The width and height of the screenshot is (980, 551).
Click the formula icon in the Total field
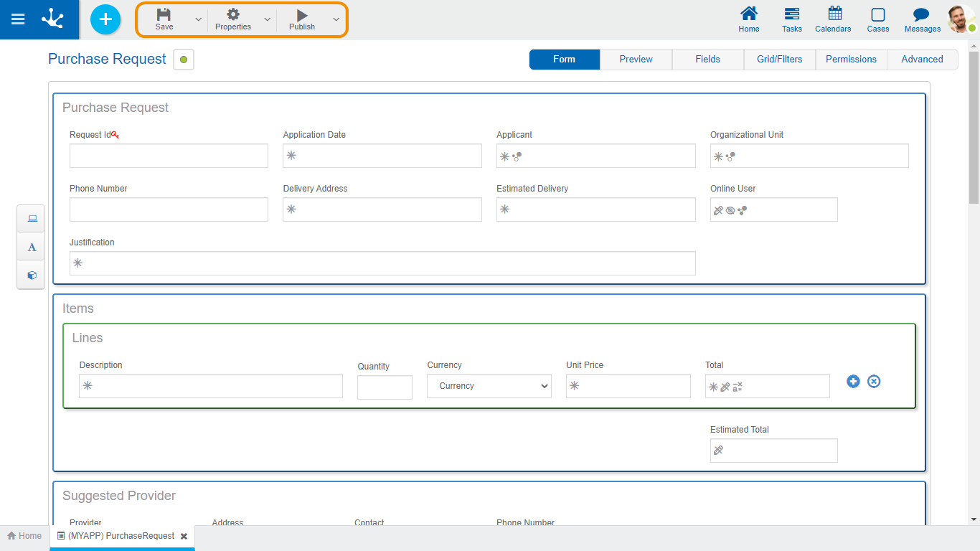point(738,387)
